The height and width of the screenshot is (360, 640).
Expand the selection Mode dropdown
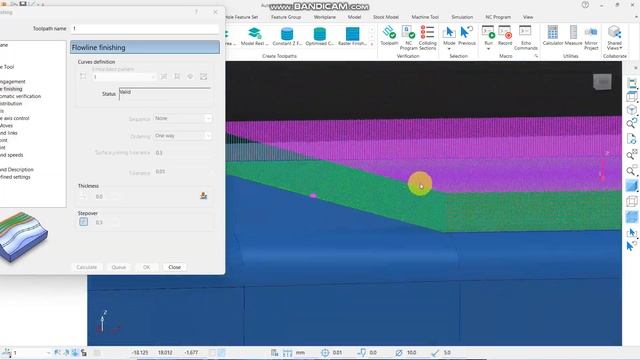[x=449, y=49]
